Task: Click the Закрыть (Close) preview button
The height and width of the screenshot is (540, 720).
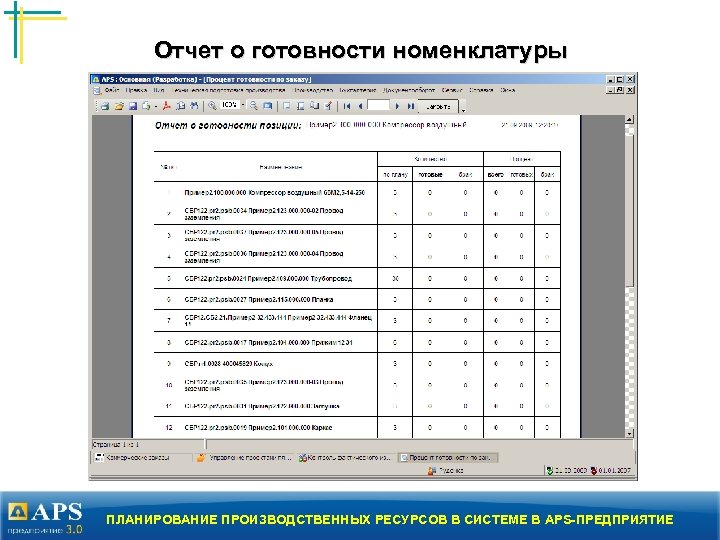Action: click(439, 107)
